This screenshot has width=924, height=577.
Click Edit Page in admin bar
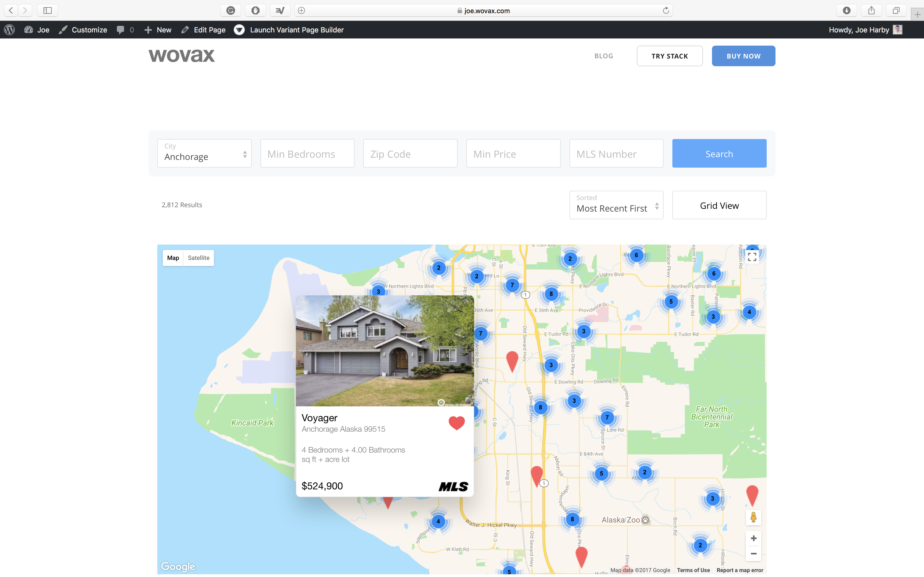tap(204, 30)
